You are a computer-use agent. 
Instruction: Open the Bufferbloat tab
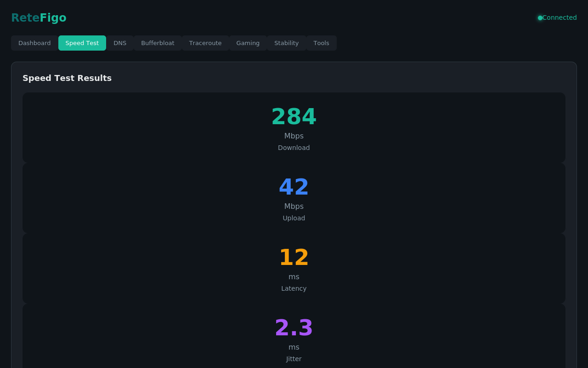(x=158, y=43)
